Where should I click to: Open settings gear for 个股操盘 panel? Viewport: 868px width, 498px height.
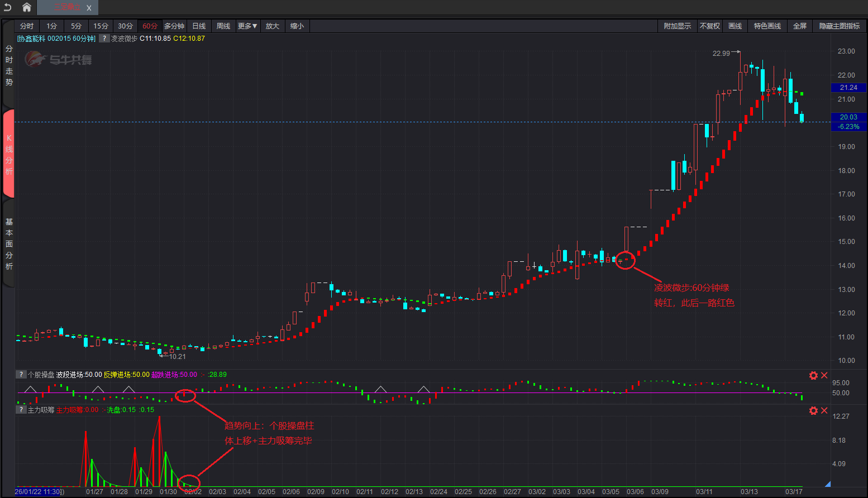[813, 375]
